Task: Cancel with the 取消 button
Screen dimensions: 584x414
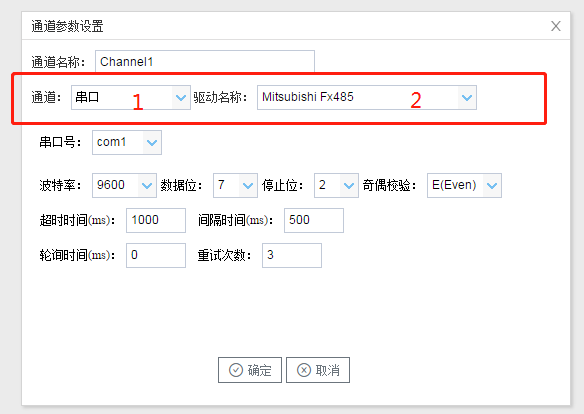Action: [x=318, y=370]
